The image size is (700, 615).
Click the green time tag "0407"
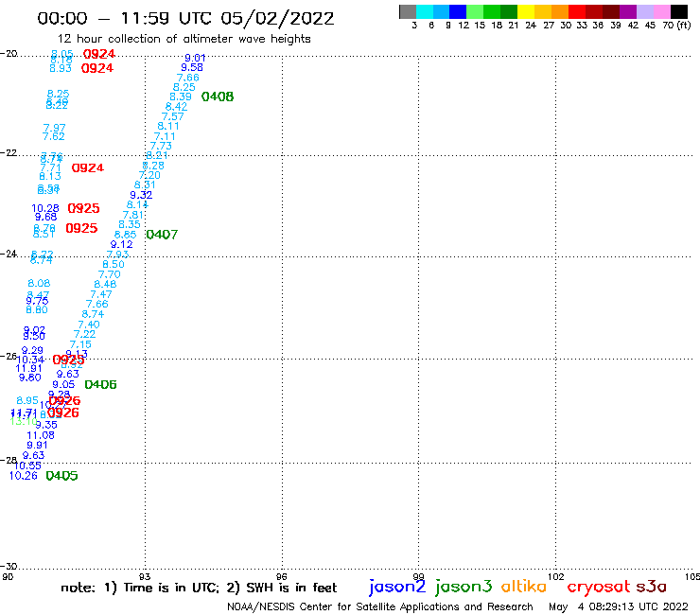pos(162,235)
